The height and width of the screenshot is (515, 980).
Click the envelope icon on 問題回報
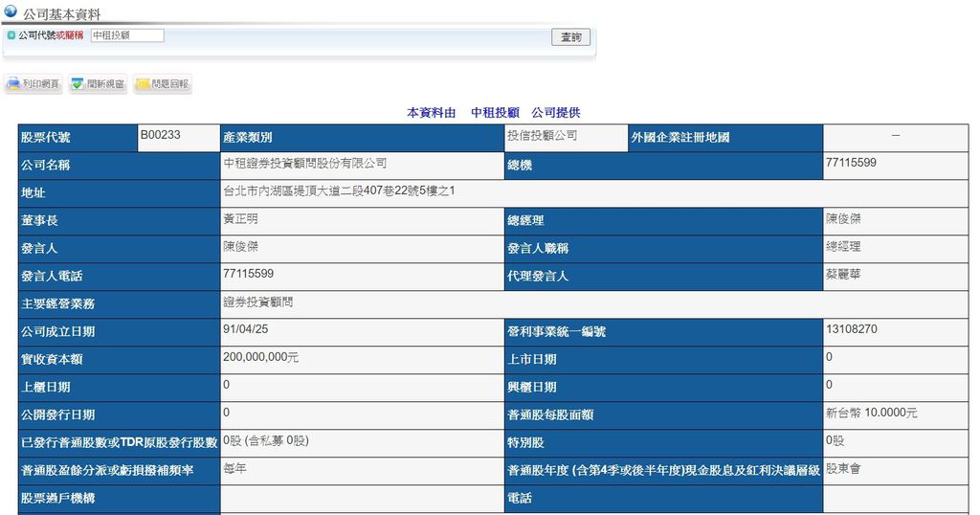[144, 83]
